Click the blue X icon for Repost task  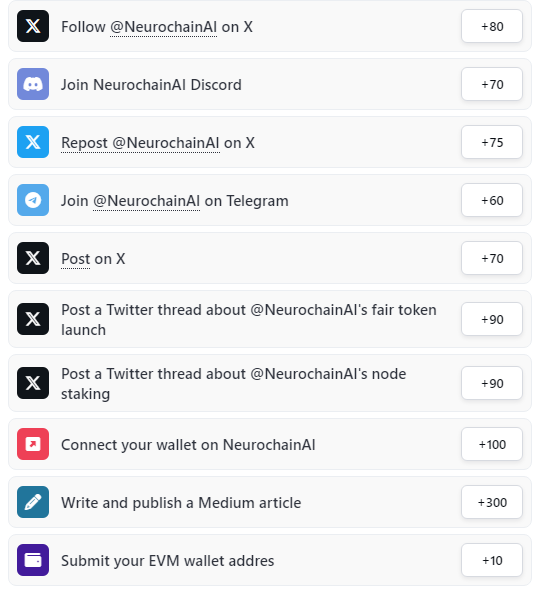click(33, 142)
